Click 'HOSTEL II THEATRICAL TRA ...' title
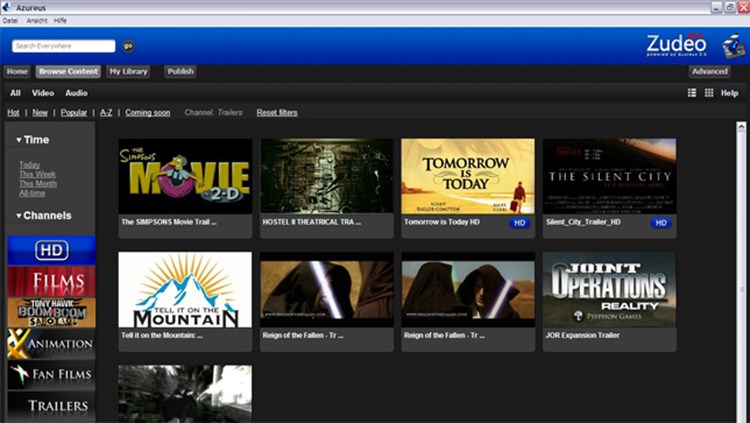This screenshot has height=423, width=750. [312, 222]
